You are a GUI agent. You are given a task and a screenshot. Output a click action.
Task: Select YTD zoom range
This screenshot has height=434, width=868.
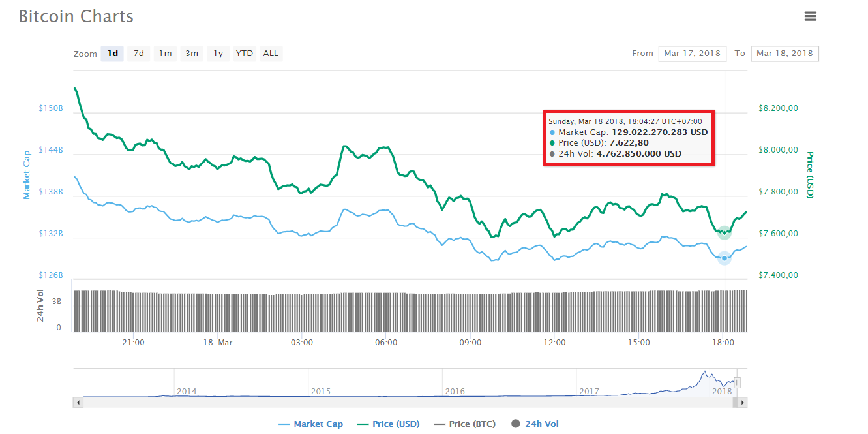[245, 54]
